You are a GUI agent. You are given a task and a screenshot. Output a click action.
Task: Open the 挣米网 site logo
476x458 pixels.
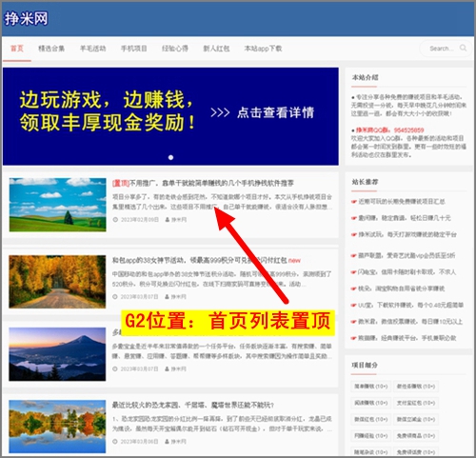click(26, 19)
